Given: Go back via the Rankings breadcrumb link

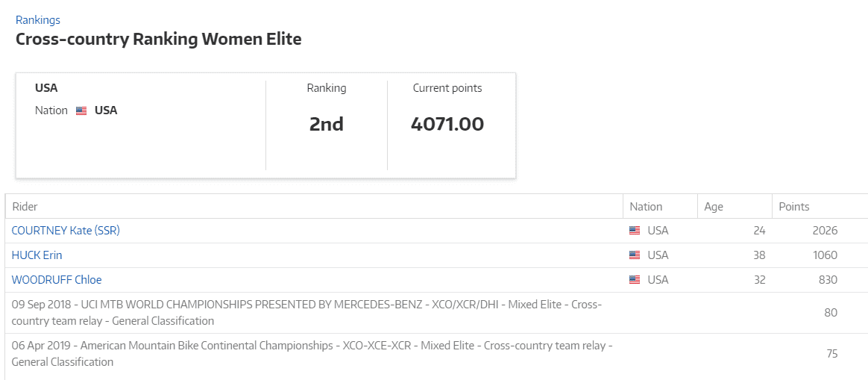Looking at the screenshot, I should 38,20.
